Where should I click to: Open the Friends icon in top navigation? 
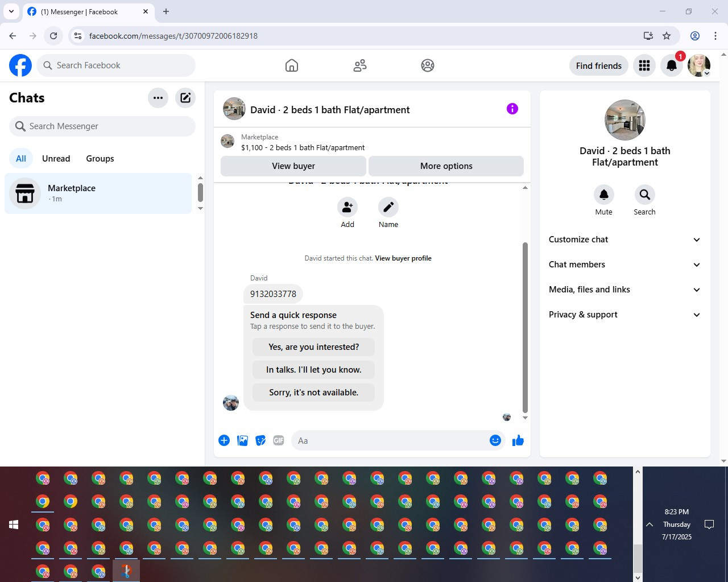[360, 65]
